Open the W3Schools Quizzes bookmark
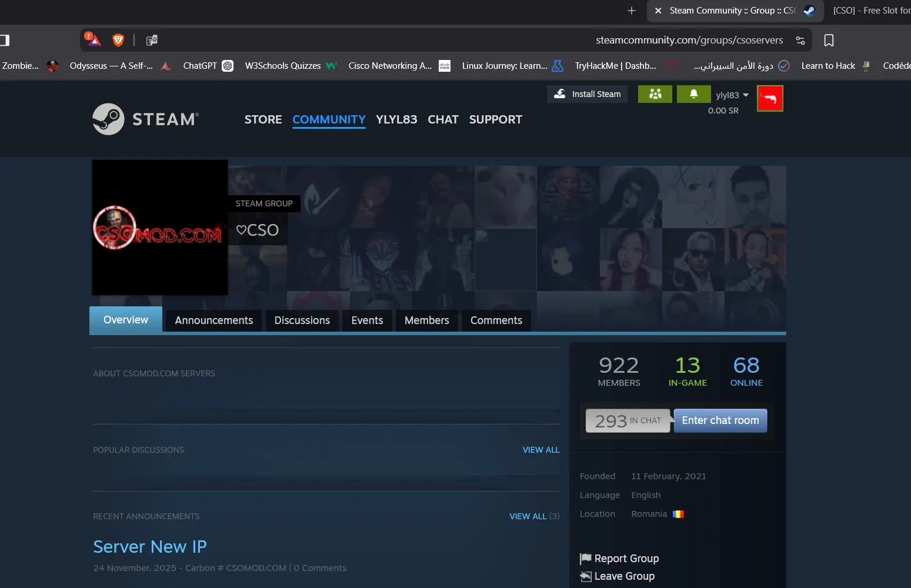 291,66
